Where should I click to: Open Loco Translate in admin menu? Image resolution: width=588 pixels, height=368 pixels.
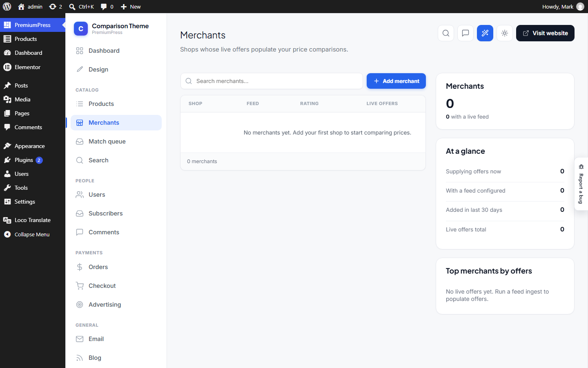(33, 220)
